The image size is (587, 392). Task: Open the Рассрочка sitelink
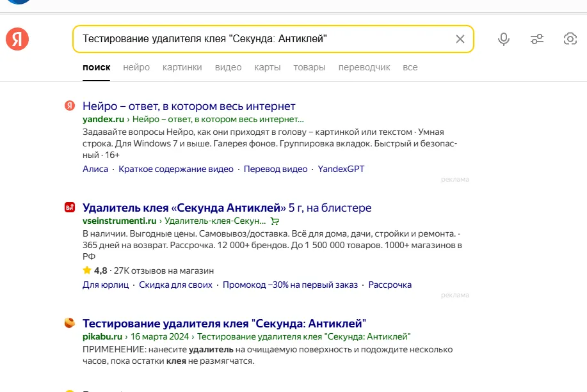tap(390, 285)
